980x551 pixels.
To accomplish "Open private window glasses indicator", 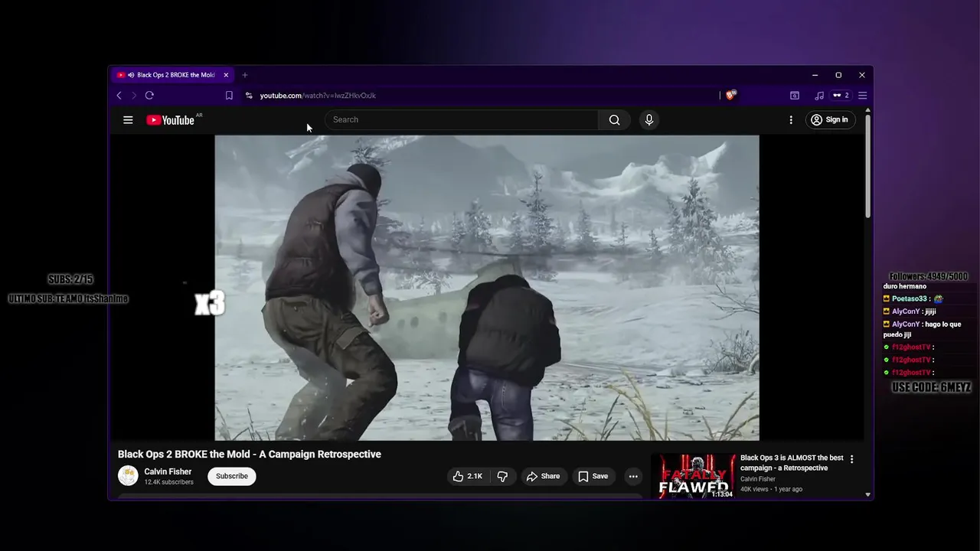I will [841, 96].
